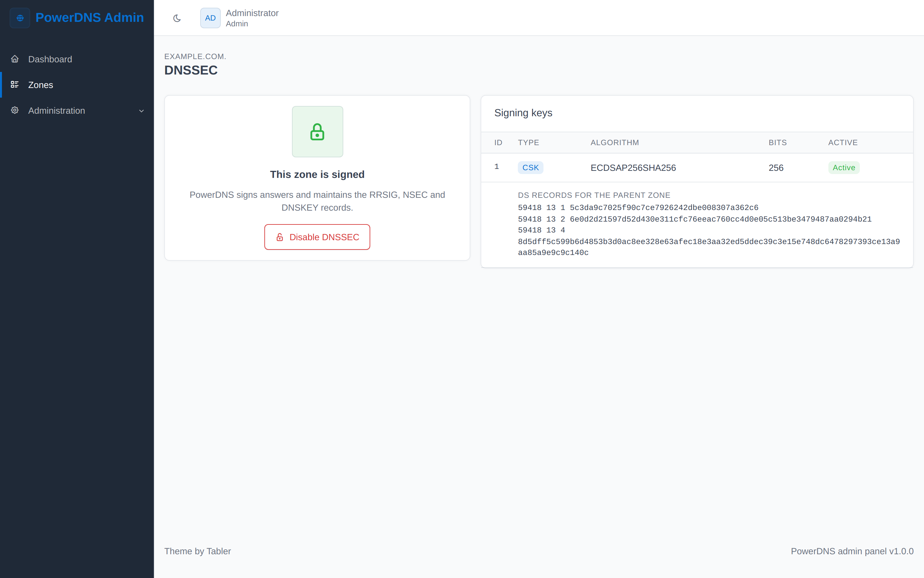Click the green padlock signed-zone icon

pos(317,132)
